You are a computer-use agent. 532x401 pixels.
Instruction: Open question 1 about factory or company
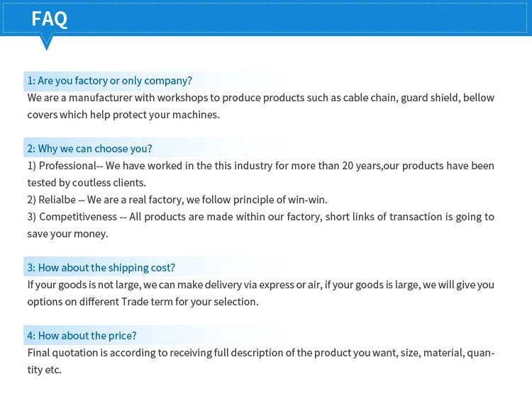click(109, 81)
